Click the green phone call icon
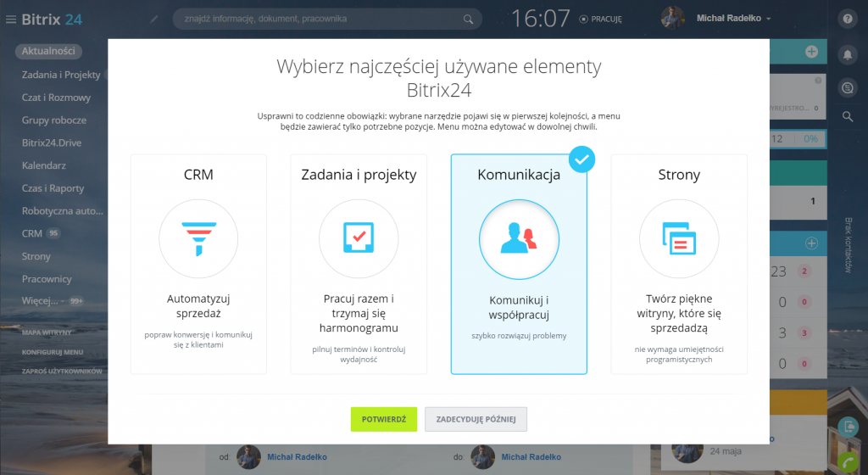This screenshot has height=475, width=868. pyautogui.click(x=848, y=461)
